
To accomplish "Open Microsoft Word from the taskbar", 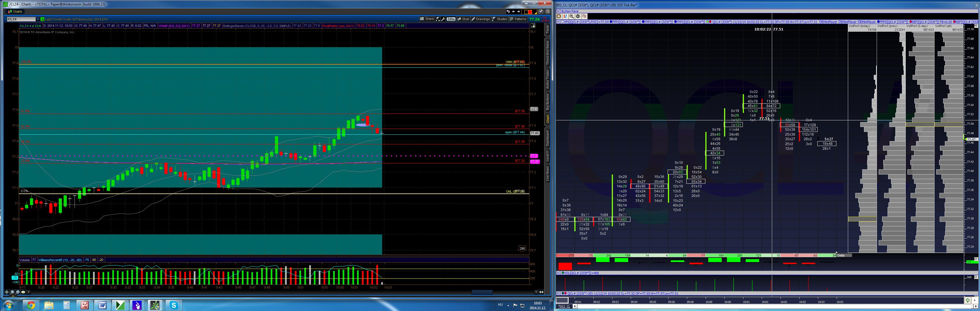I will click(102, 305).
